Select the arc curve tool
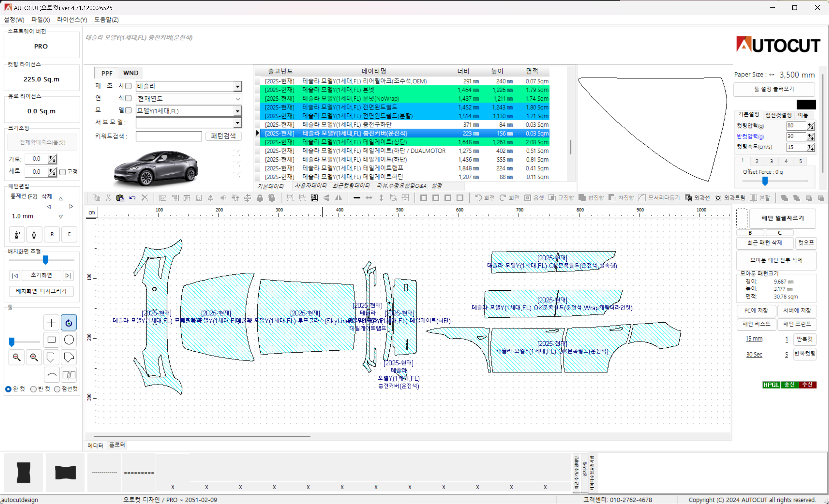829x504 pixels. [51, 375]
